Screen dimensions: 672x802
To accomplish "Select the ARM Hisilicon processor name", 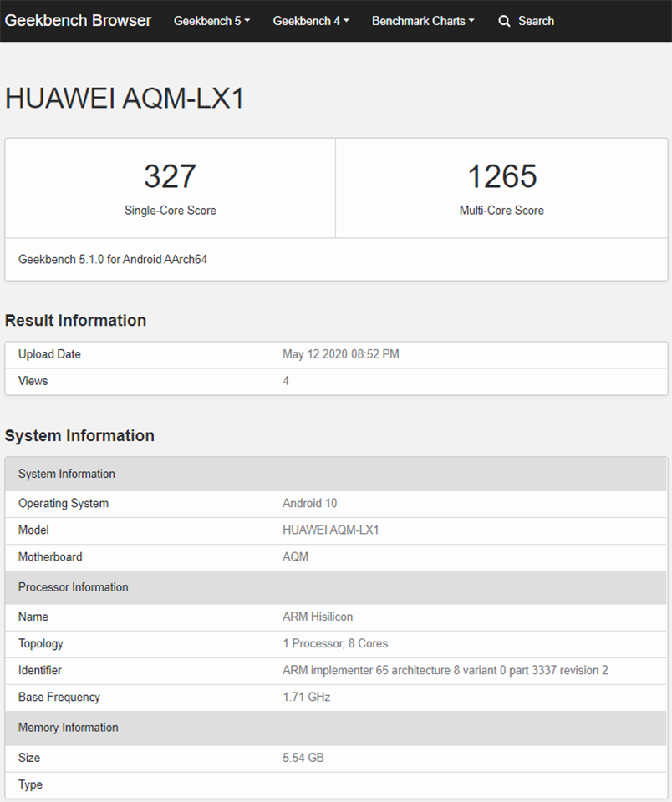I will coord(318,617).
